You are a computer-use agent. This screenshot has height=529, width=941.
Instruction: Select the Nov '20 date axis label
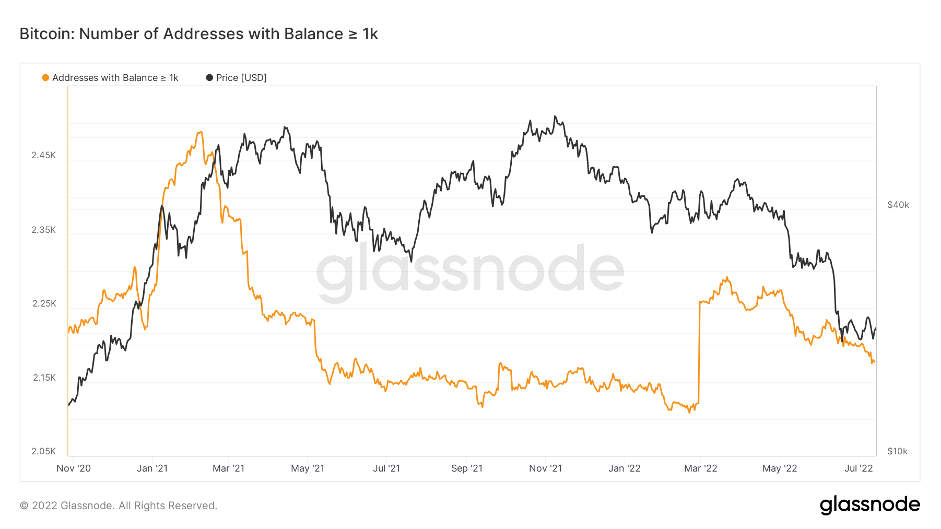(x=73, y=467)
